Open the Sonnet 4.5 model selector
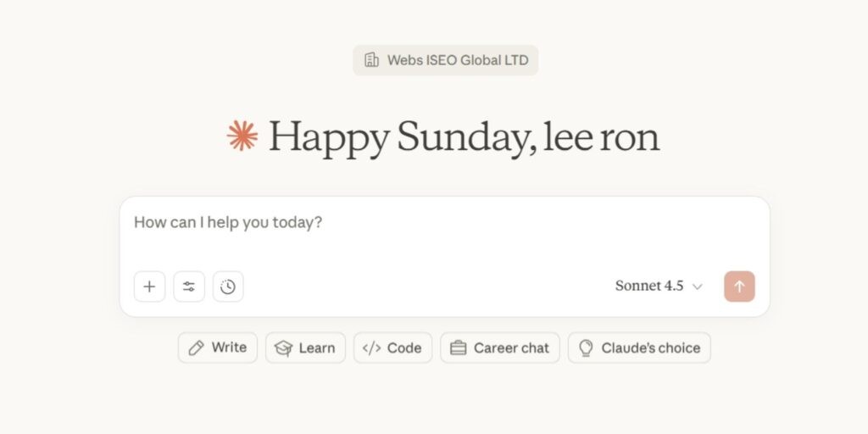Viewport: 868px width, 434px height. [x=650, y=287]
